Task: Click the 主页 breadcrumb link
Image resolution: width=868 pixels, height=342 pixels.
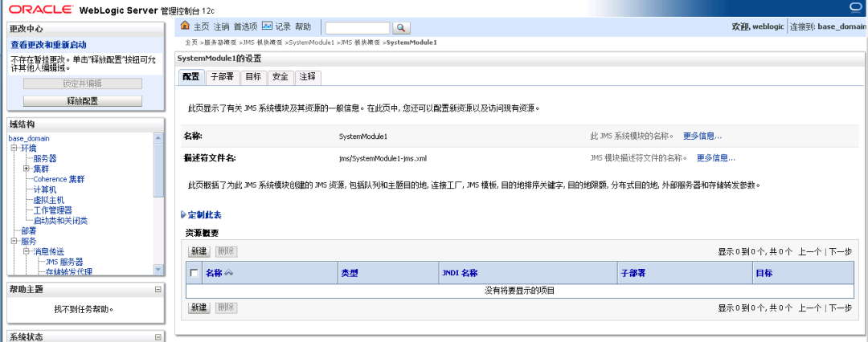Action: 191,43
